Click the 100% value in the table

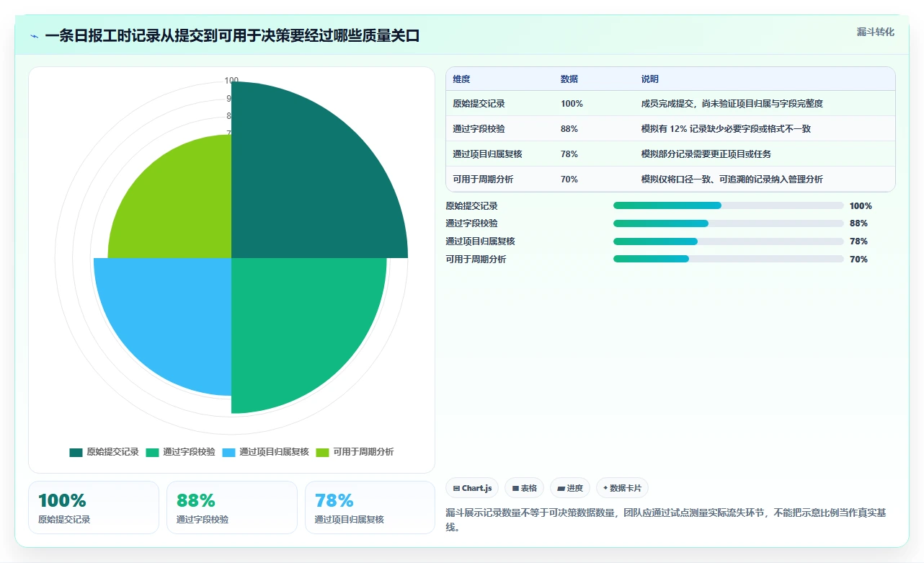coord(572,104)
